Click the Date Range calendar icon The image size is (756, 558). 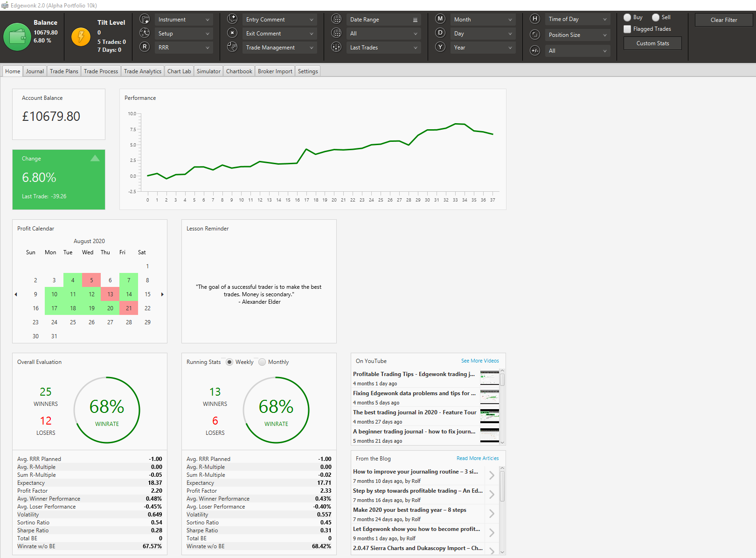click(x=336, y=19)
